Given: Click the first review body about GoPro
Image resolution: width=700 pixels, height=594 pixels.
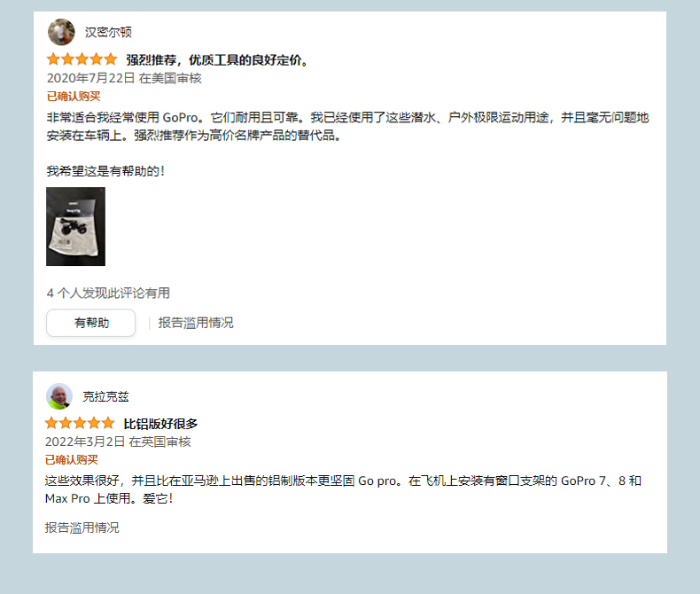Looking at the screenshot, I should (347, 127).
